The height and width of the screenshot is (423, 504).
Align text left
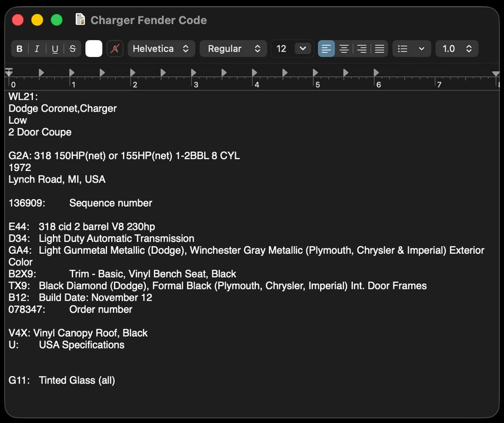tap(326, 49)
